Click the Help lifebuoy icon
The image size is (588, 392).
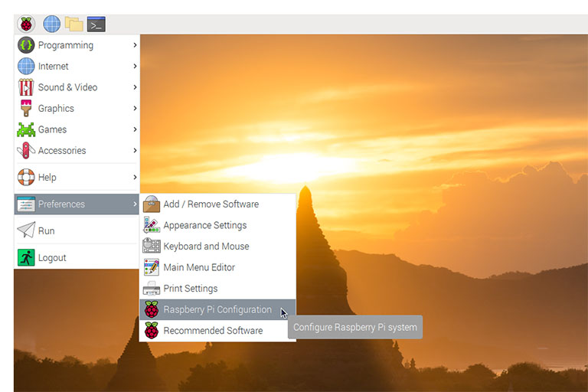[26, 177]
